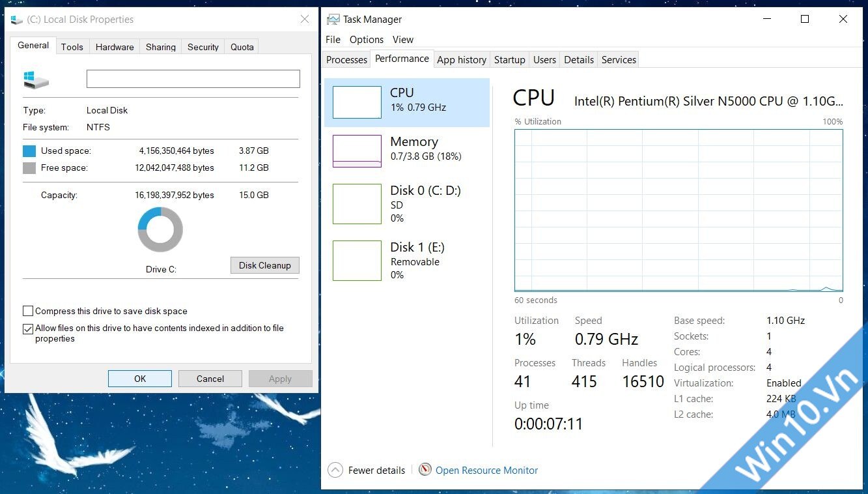The width and height of the screenshot is (868, 494).
Task: Open the Options menu
Action: pyautogui.click(x=366, y=40)
